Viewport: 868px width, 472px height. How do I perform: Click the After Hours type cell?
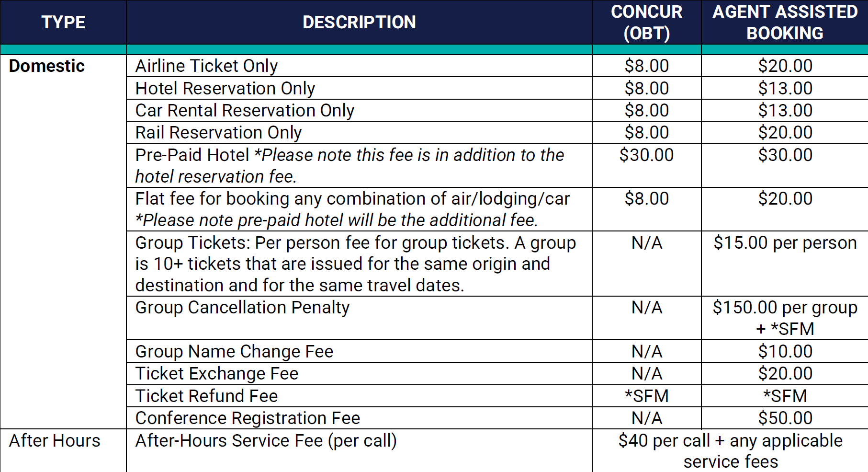(x=55, y=441)
